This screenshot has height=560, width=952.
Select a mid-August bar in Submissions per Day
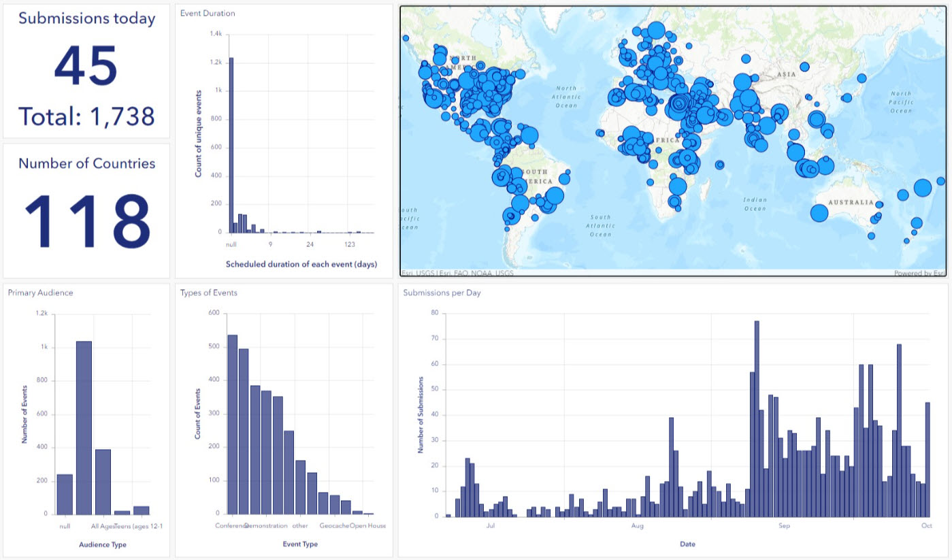point(670,470)
